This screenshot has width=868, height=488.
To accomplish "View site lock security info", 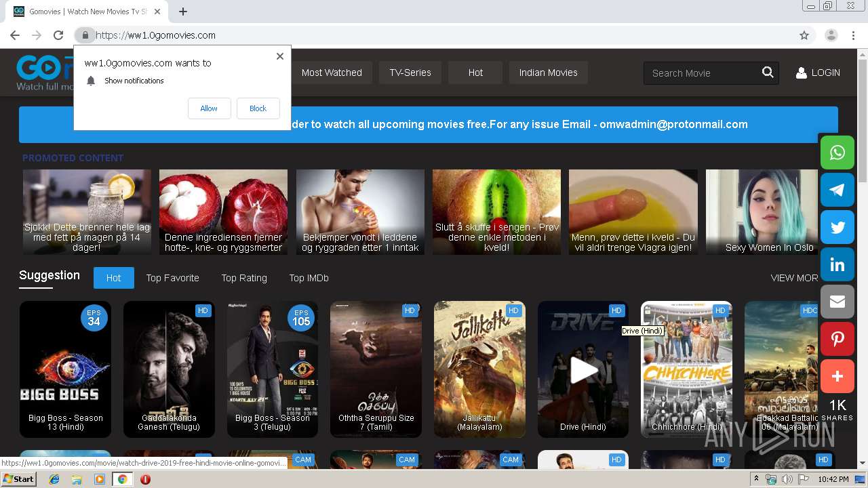I will point(85,35).
